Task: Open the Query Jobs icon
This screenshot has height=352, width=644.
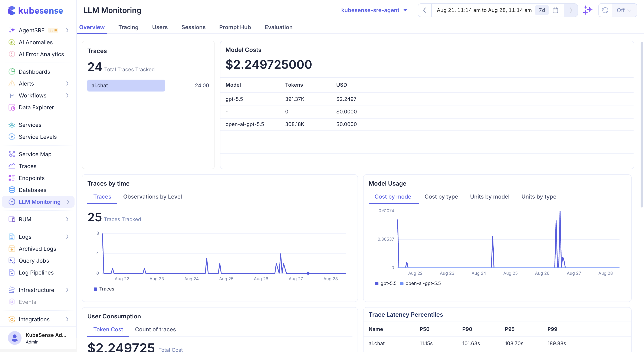Action: tap(12, 260)
